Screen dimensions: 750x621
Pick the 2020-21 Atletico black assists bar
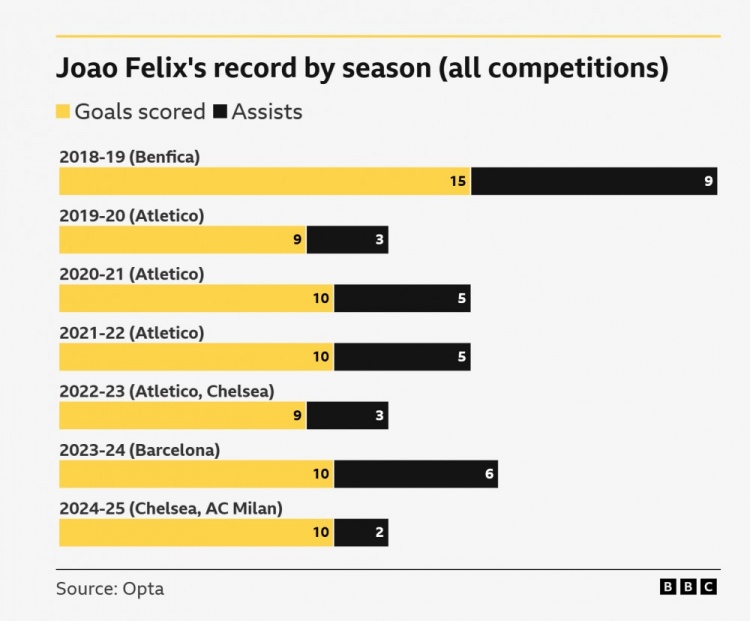402,298
